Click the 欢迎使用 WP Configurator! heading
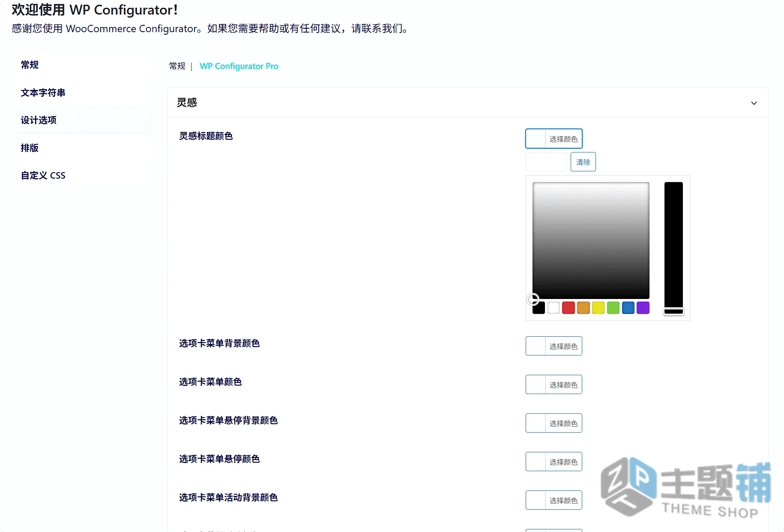This screenshot has width=784, height=532. point(95,10)
